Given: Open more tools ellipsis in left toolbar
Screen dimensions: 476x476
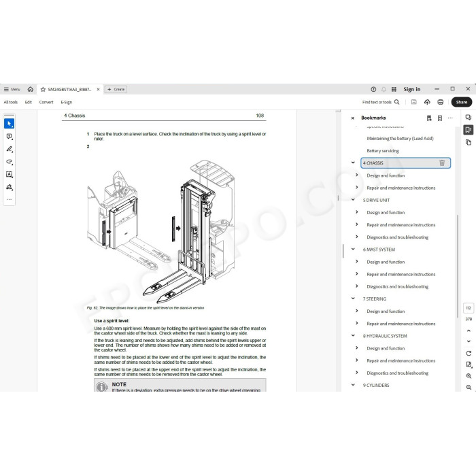Looking at the screenshot, I should click(x=9, y=199).
